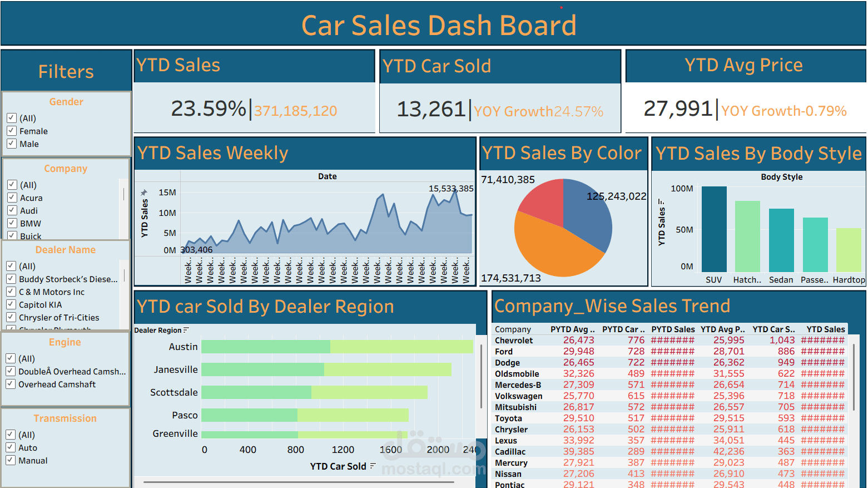Uncheck the Audi company filter
The image size is (868, 488).
pos(12,210)
